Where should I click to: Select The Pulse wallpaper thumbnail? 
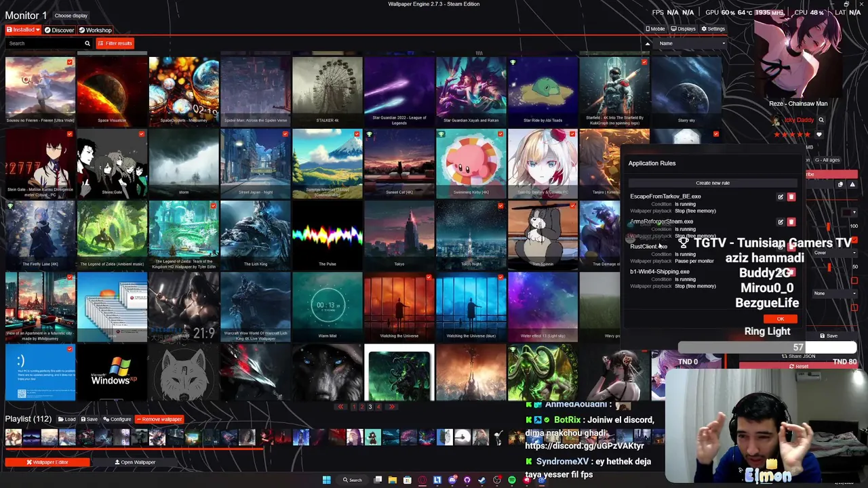[x=328, y=235]
